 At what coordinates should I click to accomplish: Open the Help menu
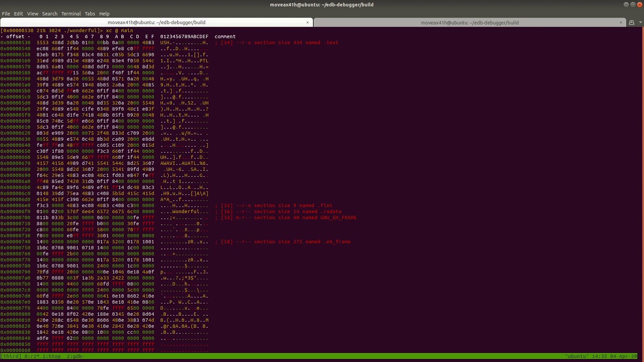(104, 14)
